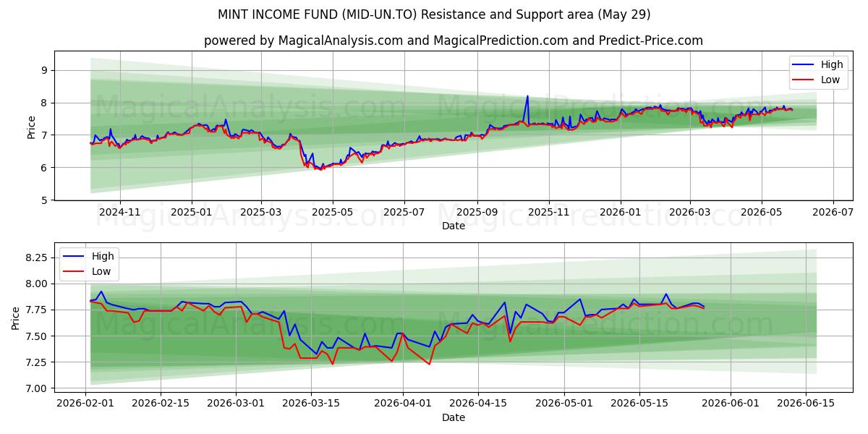Image resolution: width=868 pixels, height=434 pixels.
Task: Click the '2026-02-01' x-axis label
Action: [x=87, y=404]
